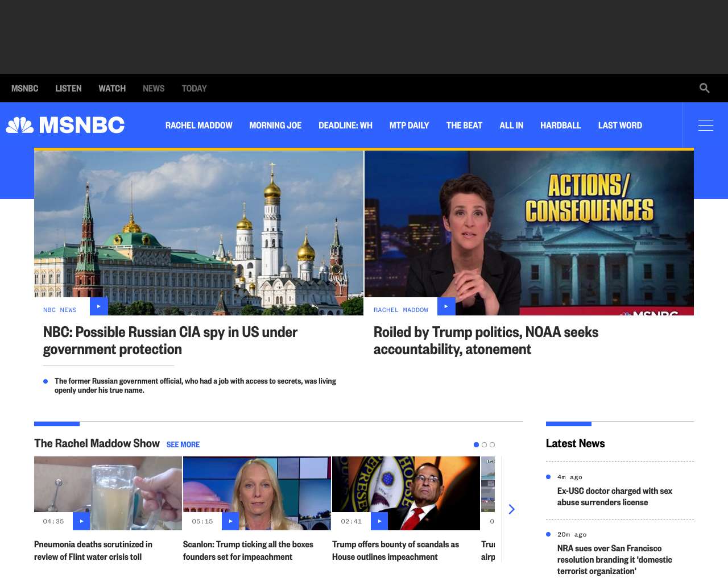Open the MTP Daily show tab
The width and height of the screenshot is (728, 582).
point(409,125)
